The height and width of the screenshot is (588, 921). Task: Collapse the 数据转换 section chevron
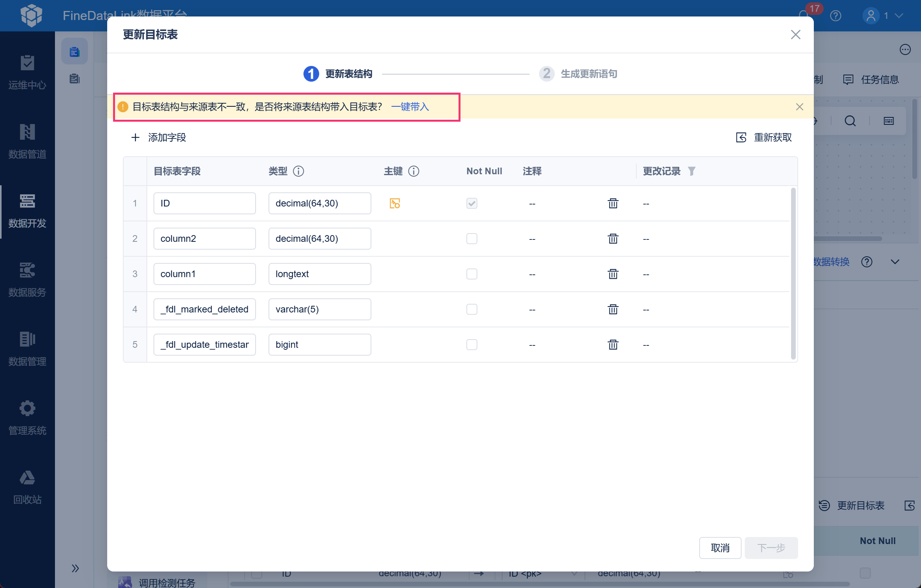point(895,262)
